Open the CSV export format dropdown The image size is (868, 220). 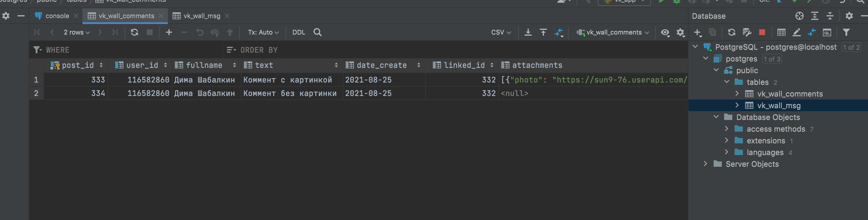[x=501, y=32]
